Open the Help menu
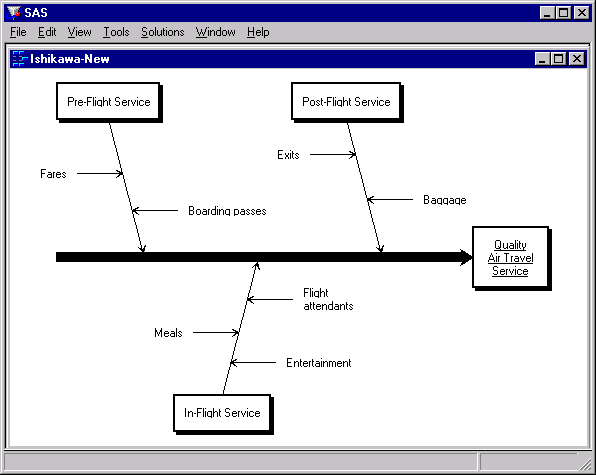The height and width of the screenshot is (475, 596). tap(258, 32)
